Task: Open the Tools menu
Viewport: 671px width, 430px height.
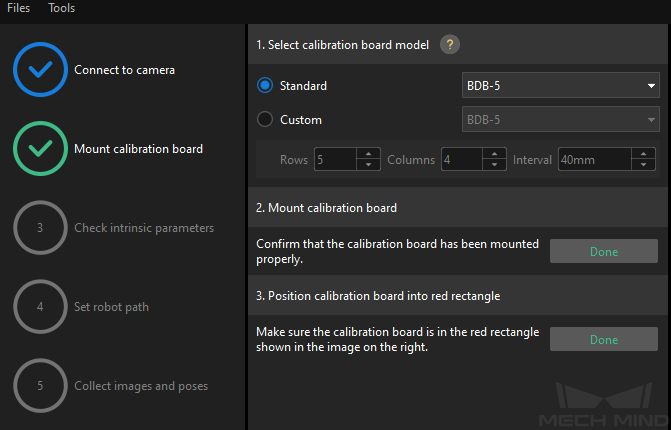Action: [x=62, y=8]
